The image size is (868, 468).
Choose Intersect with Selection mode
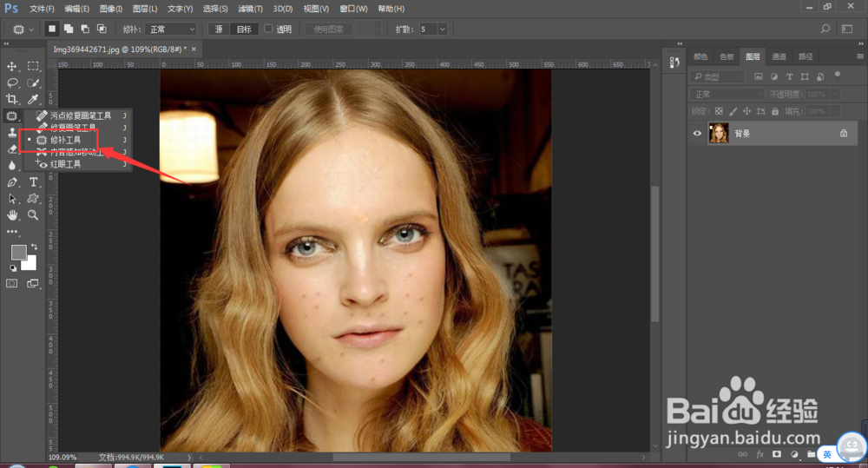102,29
